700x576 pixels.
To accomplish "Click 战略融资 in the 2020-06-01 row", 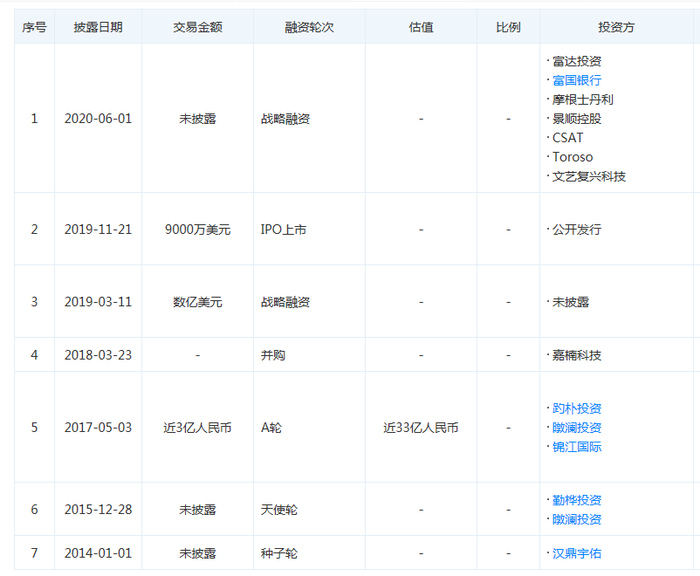I will tap(285, 119).
